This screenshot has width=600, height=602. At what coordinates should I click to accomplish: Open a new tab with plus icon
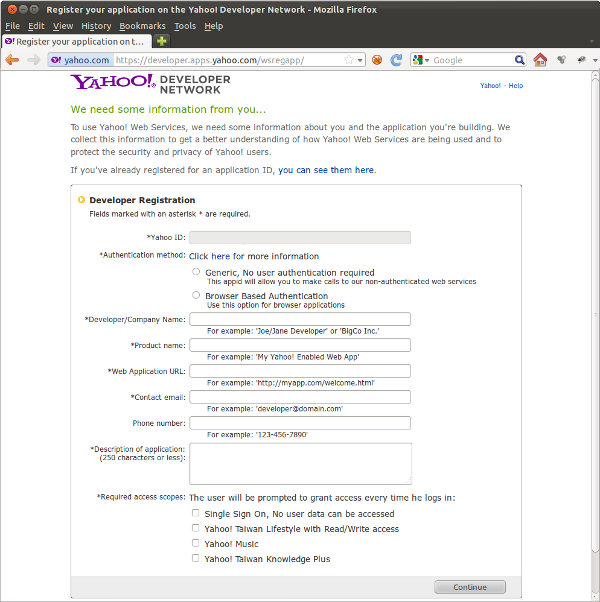162,41
